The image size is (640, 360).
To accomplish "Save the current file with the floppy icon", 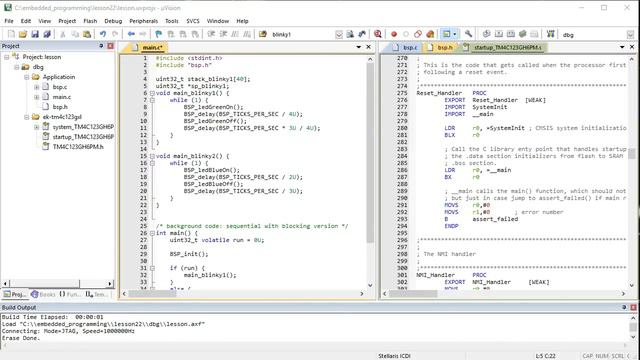I will tap(35, 34).
